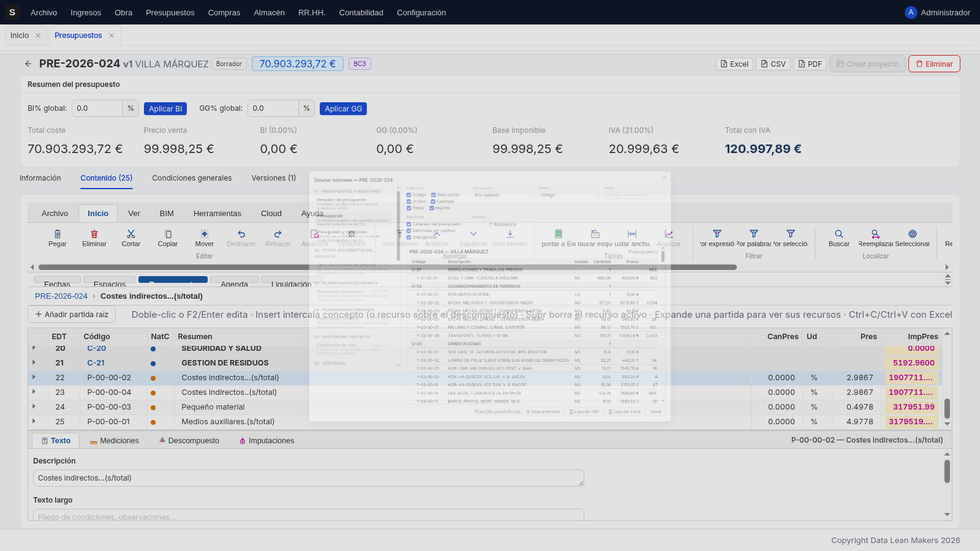The image size is (980, 551).
Task: Click the red Eliminar trash icon in ribbon
Action: (x=94, y=234)
